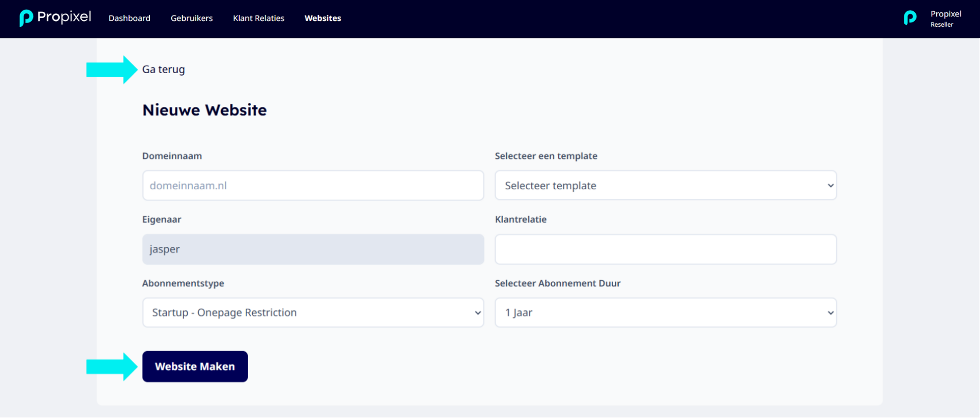Image resolution: width=980 pixels, height=418 pixels.
Task: Click the chevron arrow of the template select
Action: pyautogui.click(x=830, y=186)
